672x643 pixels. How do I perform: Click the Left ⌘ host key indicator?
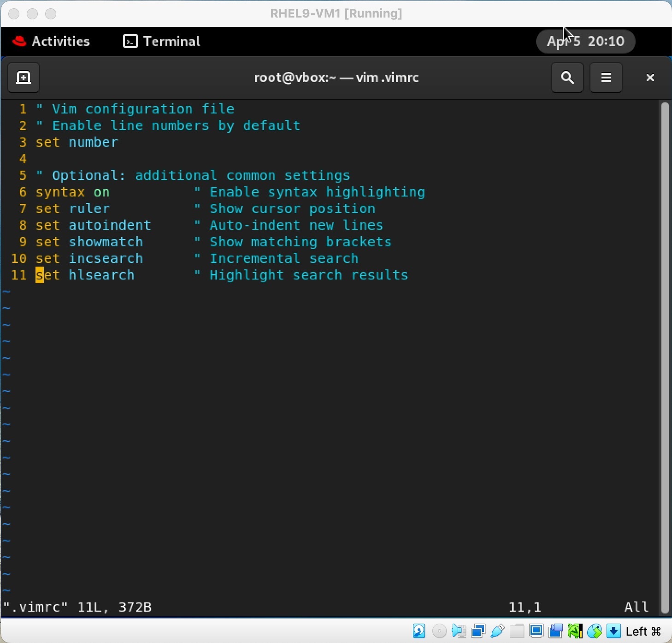(x=643, y=631)
